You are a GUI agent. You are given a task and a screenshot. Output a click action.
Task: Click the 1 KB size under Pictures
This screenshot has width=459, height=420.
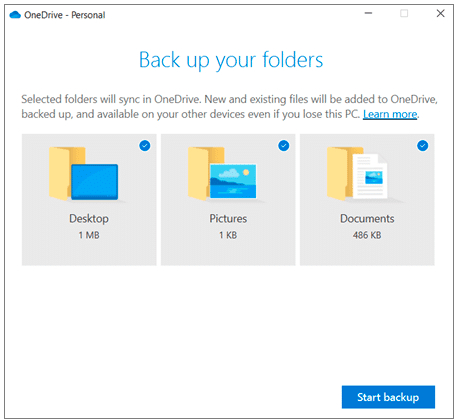[x=228, y=235]
